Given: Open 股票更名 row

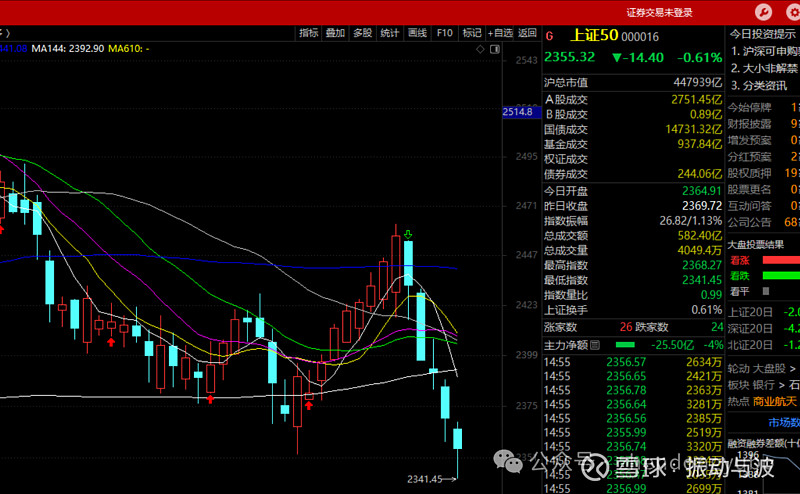Looking at the screenshot, I should pyautogui.click(x=763, y=189).
